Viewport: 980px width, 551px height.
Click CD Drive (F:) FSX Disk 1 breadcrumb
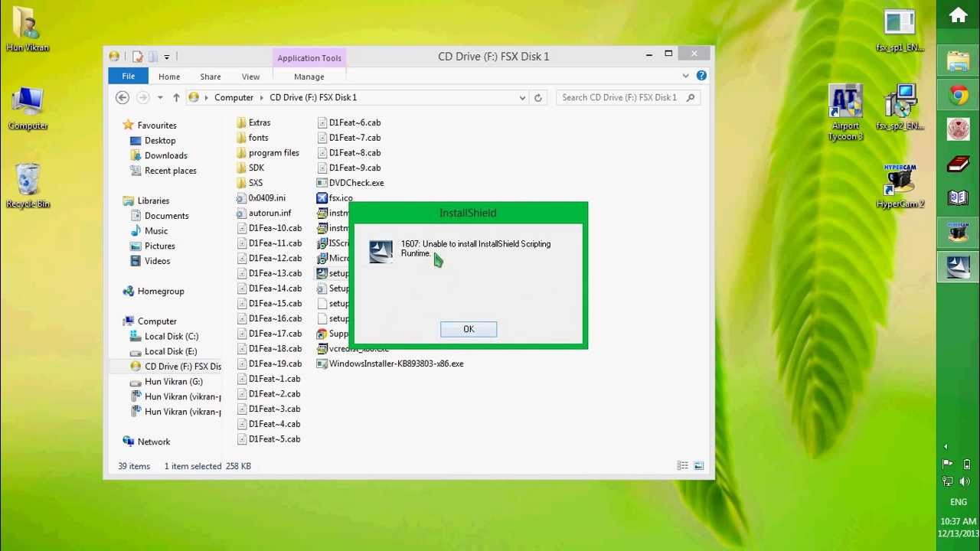pos(313,98)
